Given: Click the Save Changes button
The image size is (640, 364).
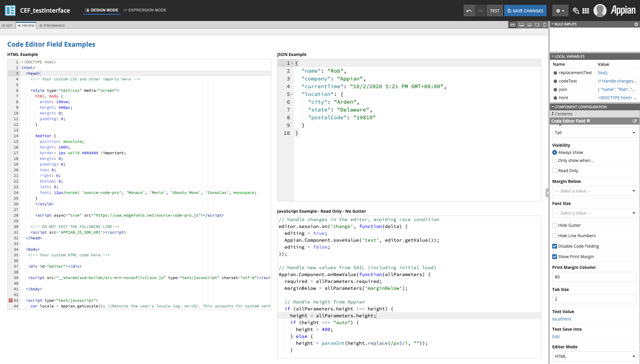Looking at the screenshot, I should tap(525, 11).
